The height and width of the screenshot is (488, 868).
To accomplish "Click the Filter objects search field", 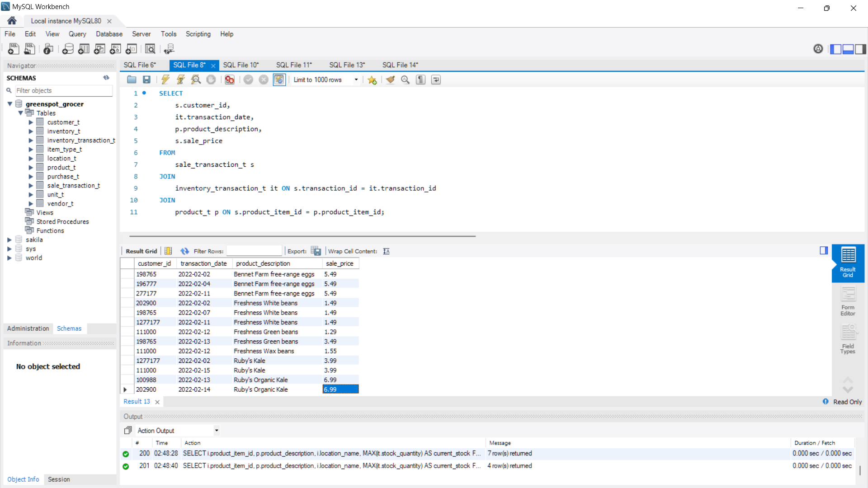I will click(64, 90).
